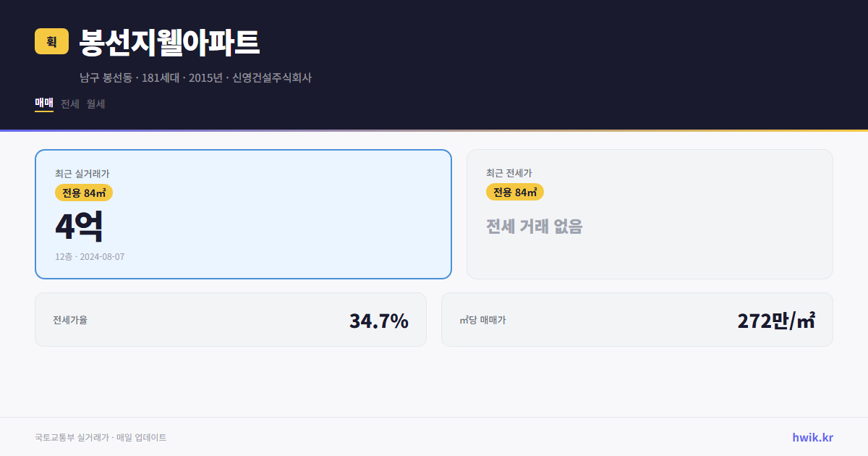This screenshot has height=456, width=868.
Task: Select the 매매 tab
Action: 43,104
